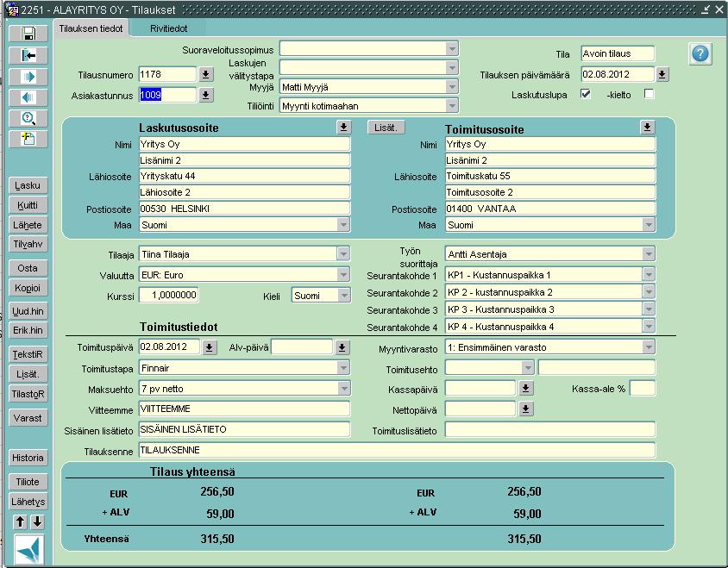728x568 pixels.
Task: Click the blue bird logo icon
Action: tap(28, 549)
